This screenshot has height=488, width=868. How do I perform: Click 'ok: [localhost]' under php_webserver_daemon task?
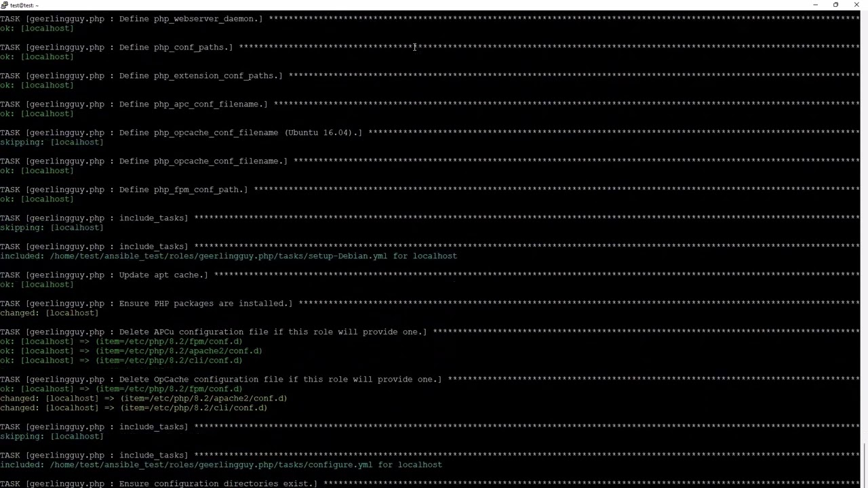(x=37, y=28)
